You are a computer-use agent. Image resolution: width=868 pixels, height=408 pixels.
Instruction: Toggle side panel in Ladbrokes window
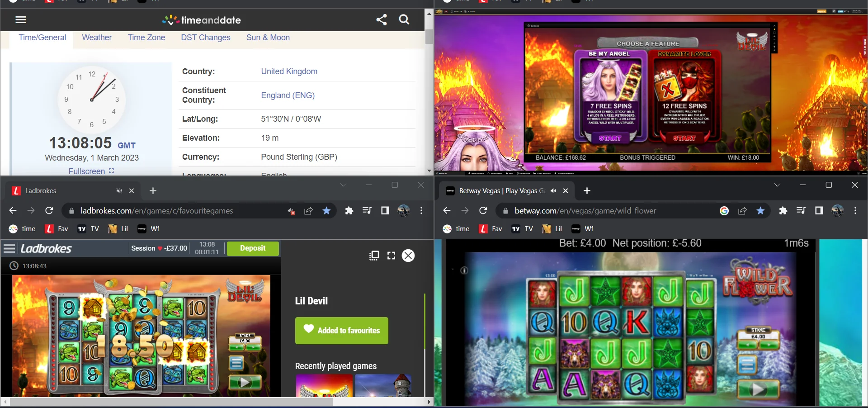pyautogui.click(x=385, y=211)
